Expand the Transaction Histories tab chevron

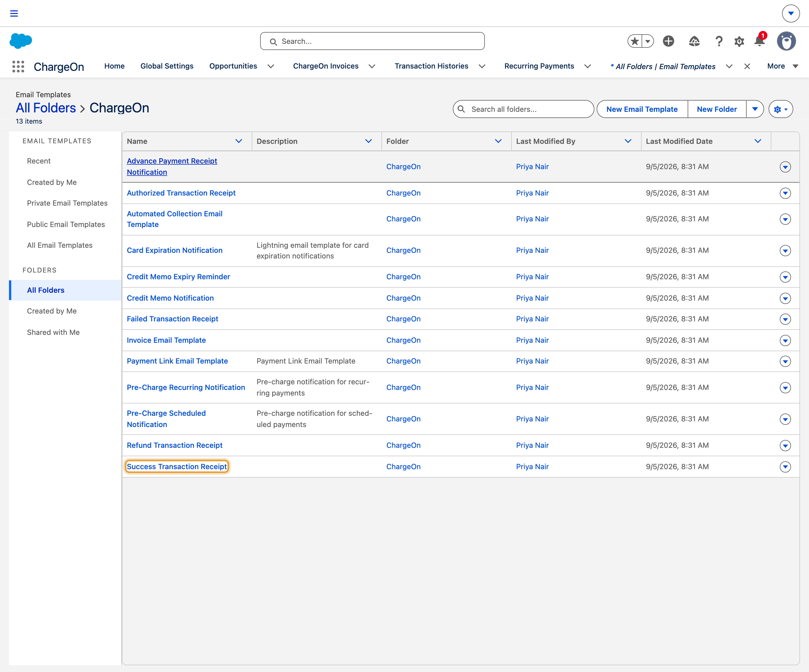click(482, 66)
